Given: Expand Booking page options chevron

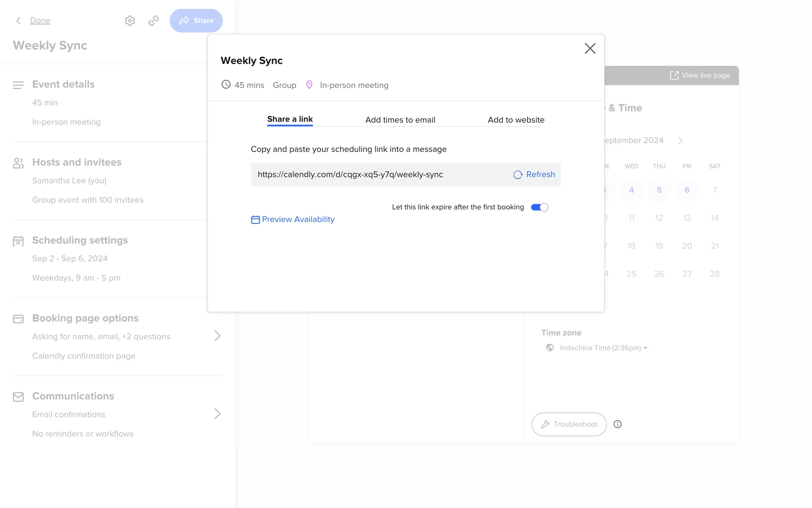Looking at the screenshot, I should [x=217, y=336].
